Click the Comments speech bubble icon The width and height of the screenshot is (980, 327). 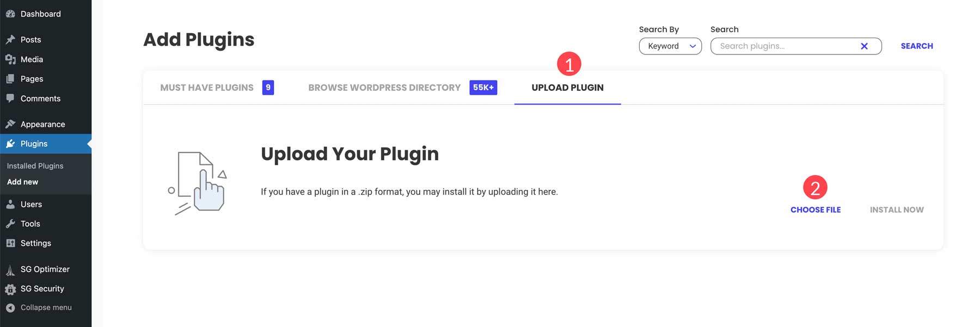(10, 98)
